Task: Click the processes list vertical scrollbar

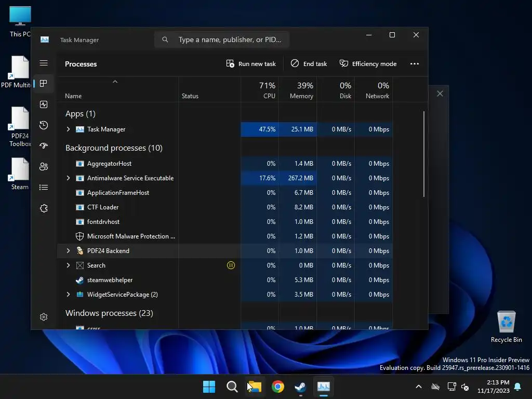Action: point(424,154)
